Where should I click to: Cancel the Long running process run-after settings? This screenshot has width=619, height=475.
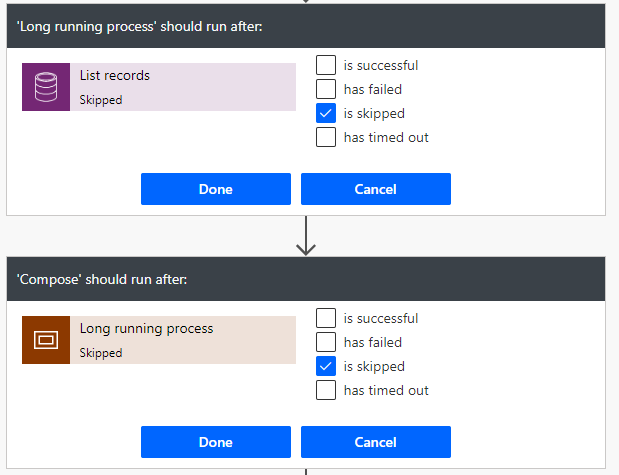coord(375,189)
